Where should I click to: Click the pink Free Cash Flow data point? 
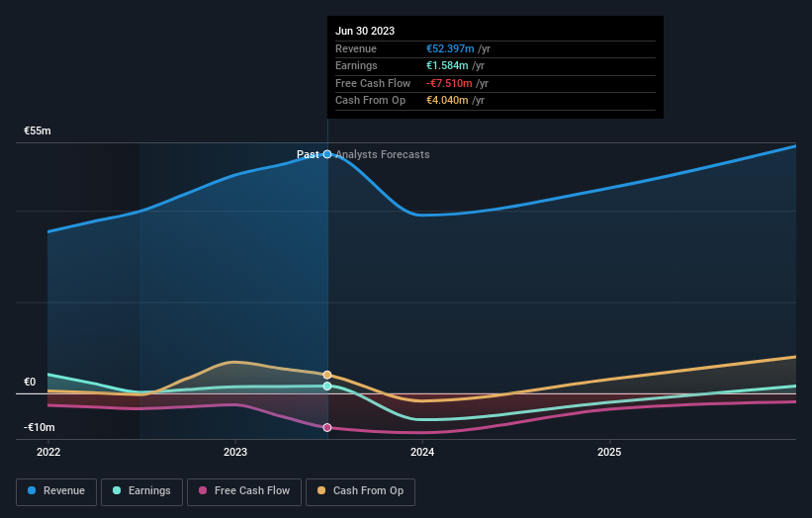pos(327,427)
